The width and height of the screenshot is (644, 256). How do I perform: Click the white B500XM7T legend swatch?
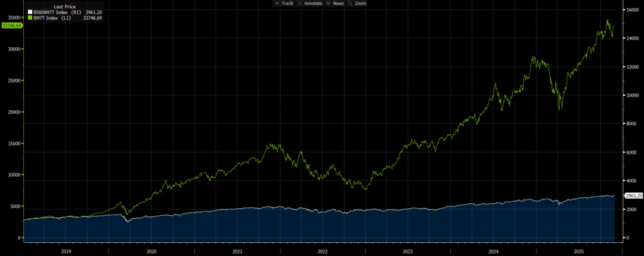tap(29, 12)
